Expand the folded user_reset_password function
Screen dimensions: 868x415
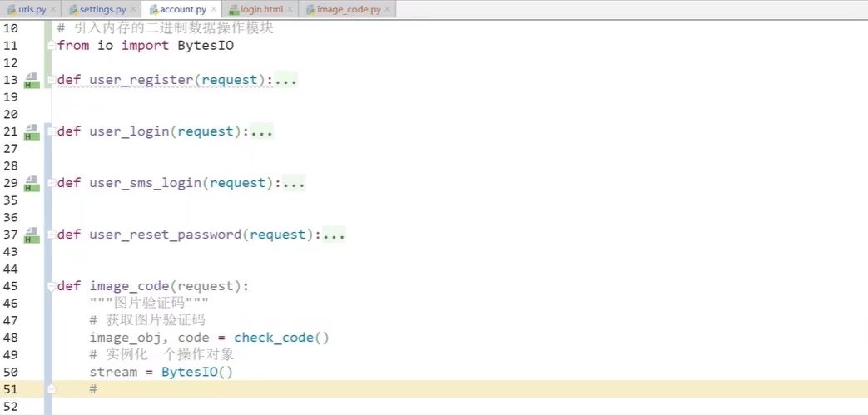(52, 235)
